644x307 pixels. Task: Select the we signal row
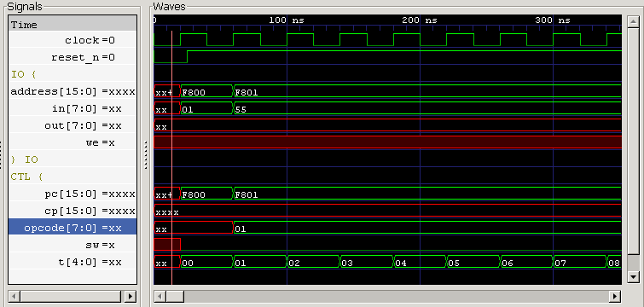pos(73,142)
